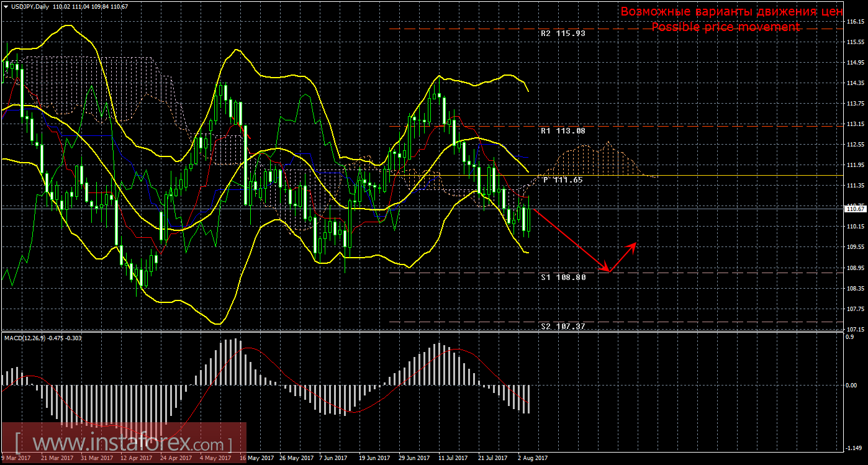Click 0.00 on the MACD scale
The image size is (868, 465).
coord(852,385)
